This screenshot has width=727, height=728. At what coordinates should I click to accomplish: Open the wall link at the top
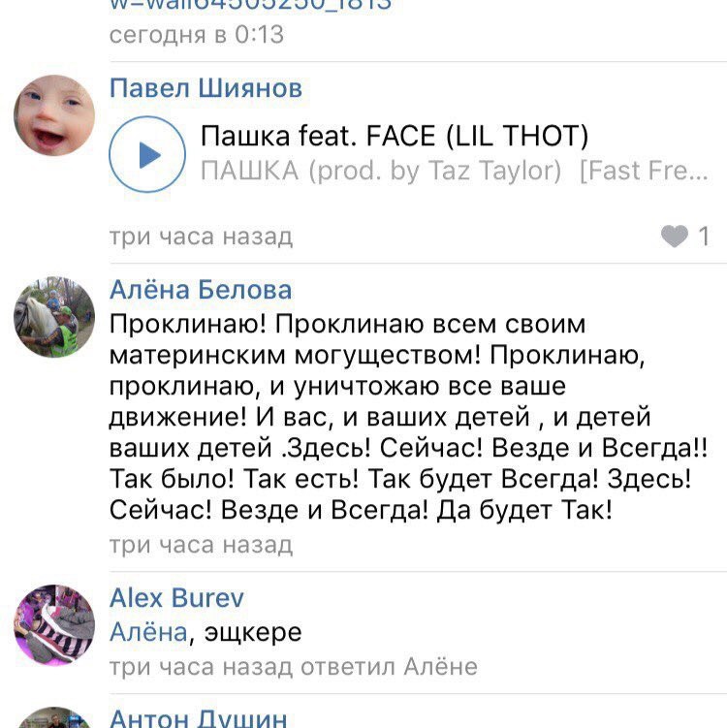[x=251, y=5]
